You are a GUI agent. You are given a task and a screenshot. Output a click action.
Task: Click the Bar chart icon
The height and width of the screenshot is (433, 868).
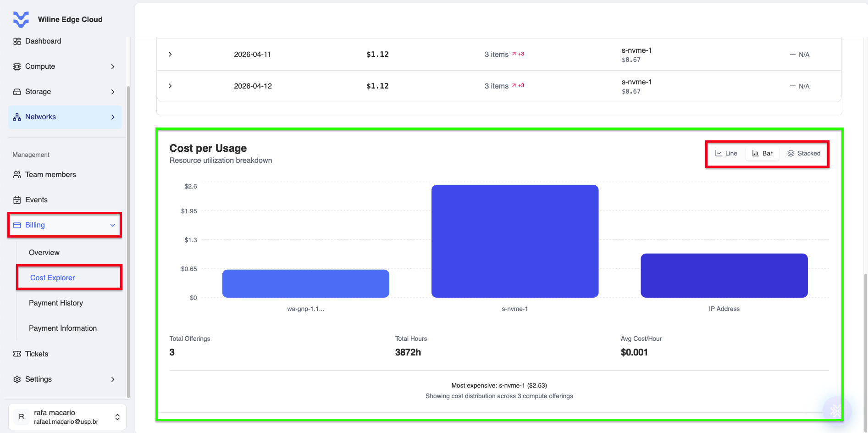[x=756, y=154]
